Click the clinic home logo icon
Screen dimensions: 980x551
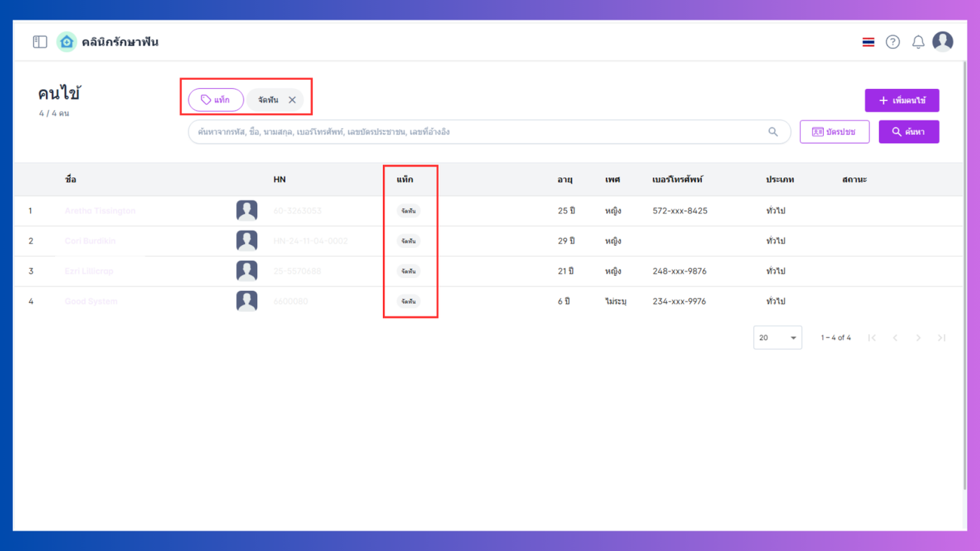(66, 42)
